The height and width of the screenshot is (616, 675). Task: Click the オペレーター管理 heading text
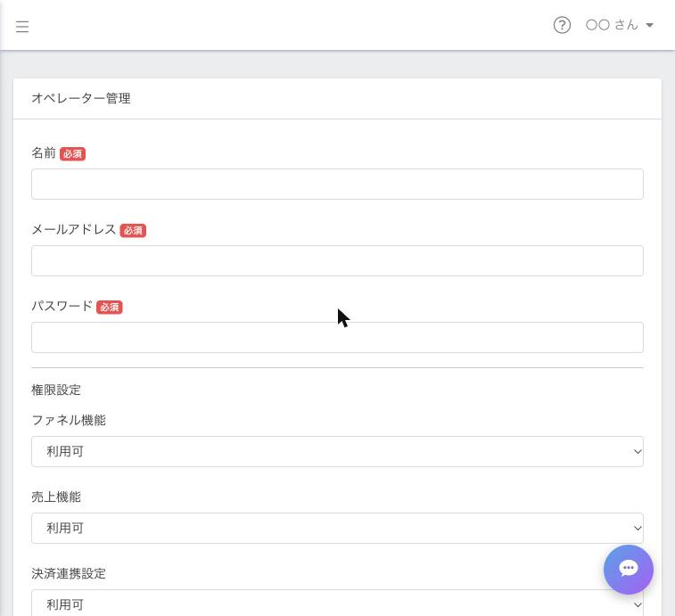tap(81, 98)
